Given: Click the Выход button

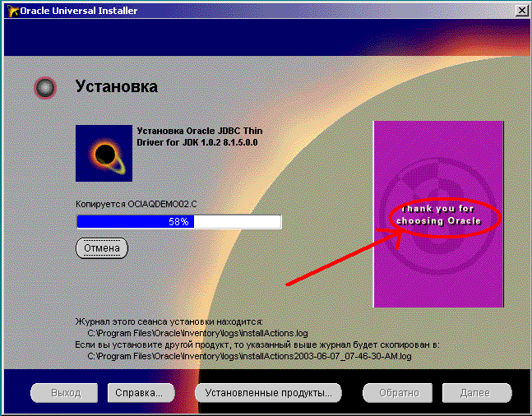Looking at the screenshot, I should click(64, 393).
